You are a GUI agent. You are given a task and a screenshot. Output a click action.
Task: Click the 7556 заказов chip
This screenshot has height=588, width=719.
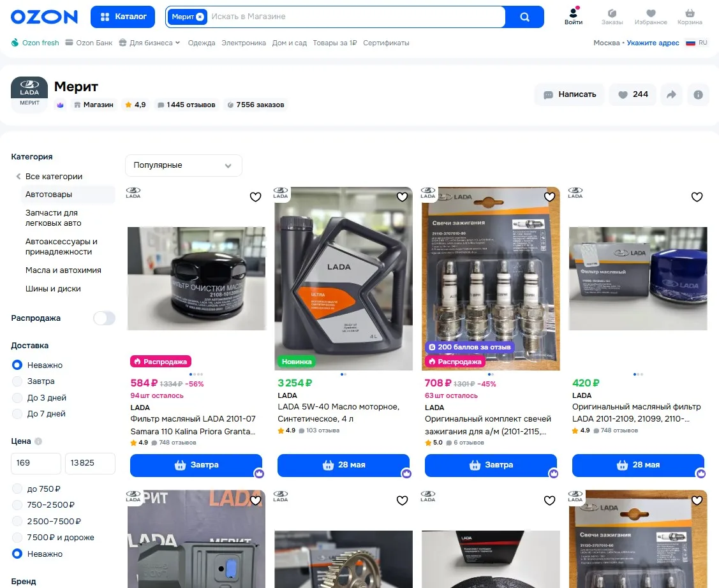click(256, 105)
